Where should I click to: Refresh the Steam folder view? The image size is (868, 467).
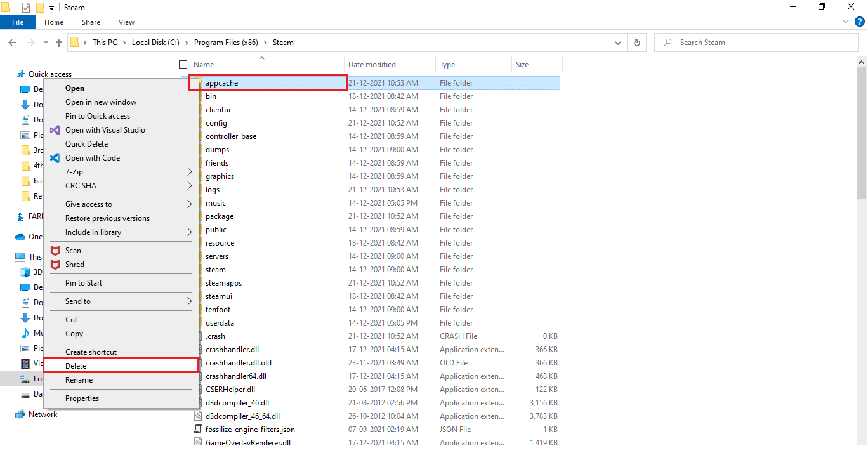point(636,42)
